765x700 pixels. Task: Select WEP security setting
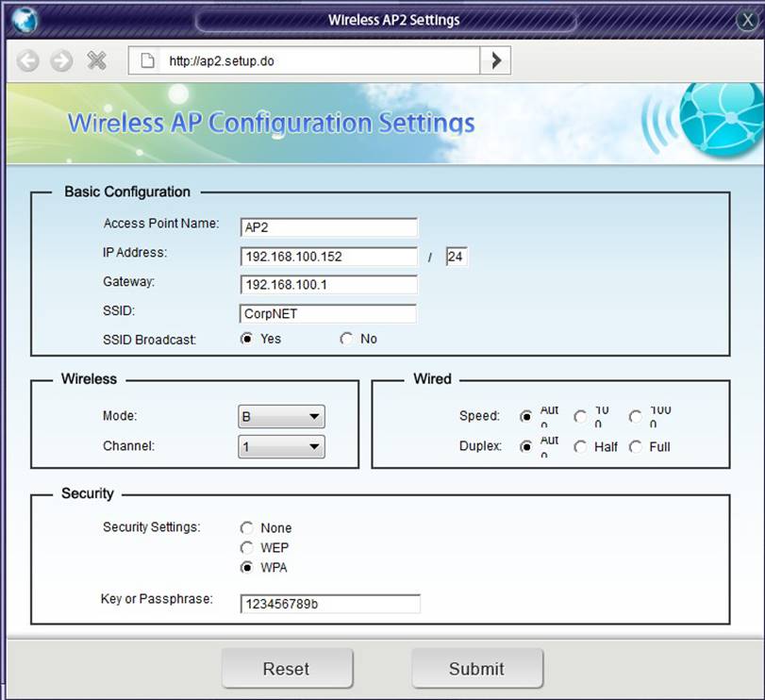[x=247, y=548]
